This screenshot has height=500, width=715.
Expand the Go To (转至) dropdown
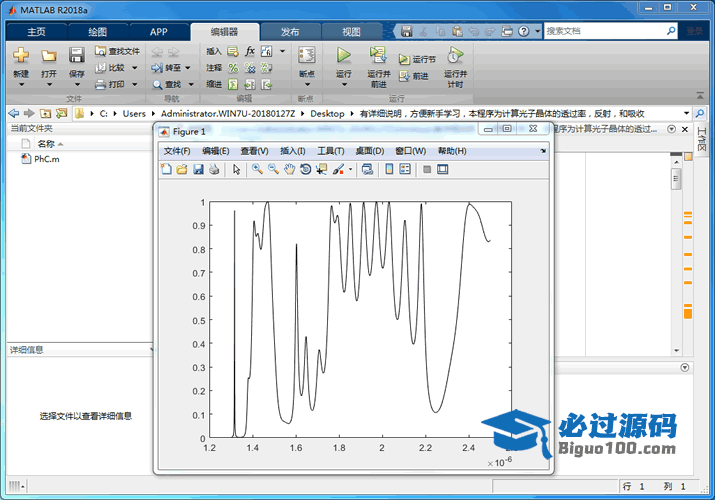[188, 68]
